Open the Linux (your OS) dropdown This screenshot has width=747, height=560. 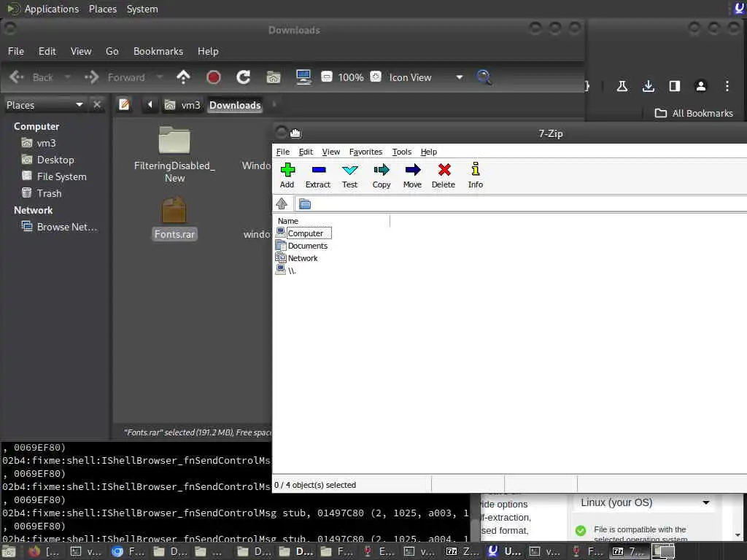coord(645,503)
